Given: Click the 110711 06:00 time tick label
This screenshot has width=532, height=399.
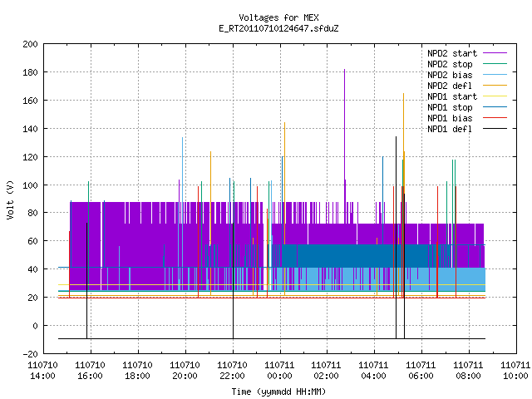Looking at the screenshot, I should click(x=421, y=371).
